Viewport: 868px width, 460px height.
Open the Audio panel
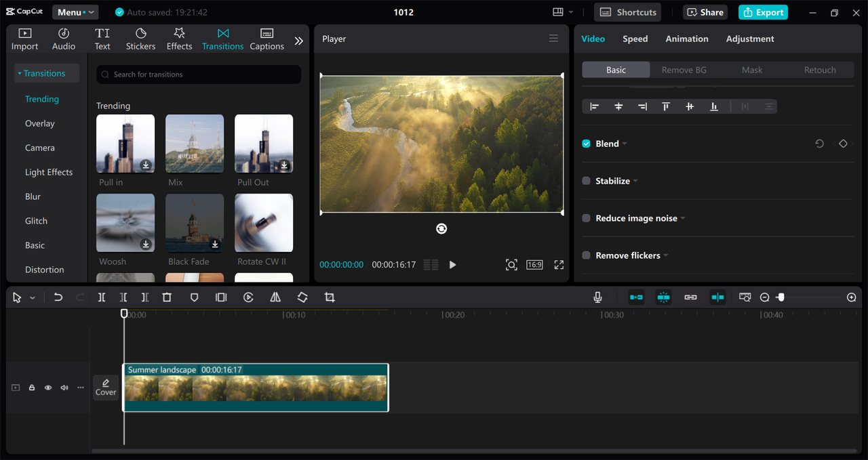click(64, 39)
